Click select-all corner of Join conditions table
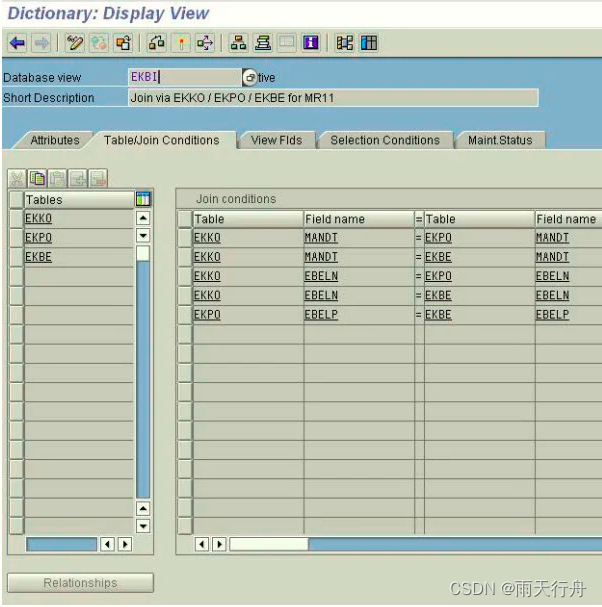This screenshot has width=602, height=607. pos(185,219)
